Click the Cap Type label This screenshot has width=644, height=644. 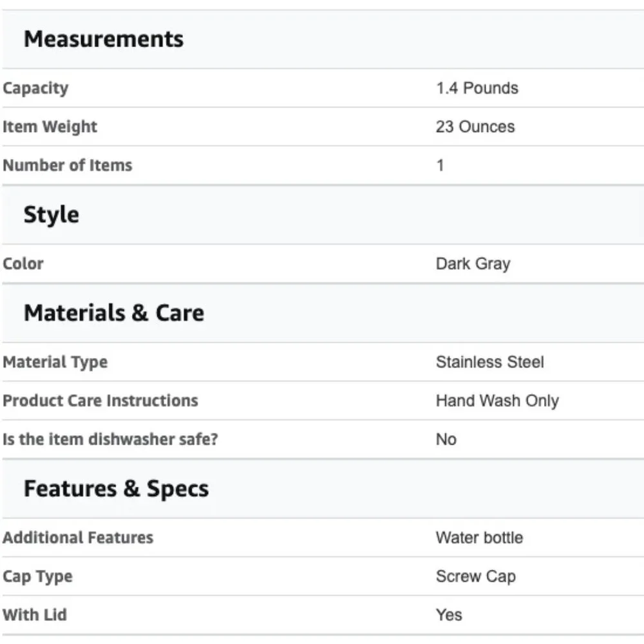(38, 576)
